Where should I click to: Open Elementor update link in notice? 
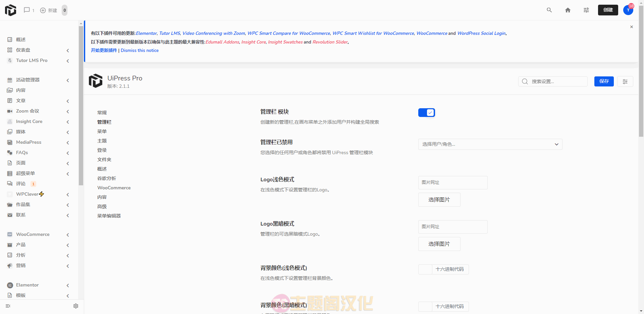[x=146, y=33]
